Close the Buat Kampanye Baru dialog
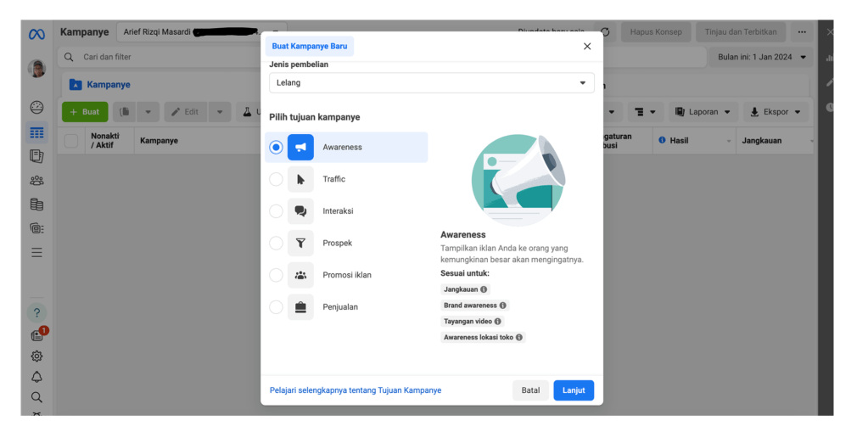The image size is (868, 443). coord(587,47)
